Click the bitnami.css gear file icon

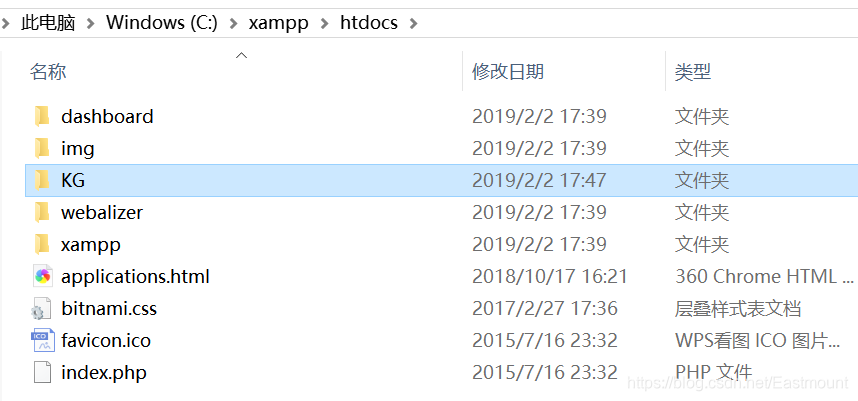pyautogui.click(x=41, y=309)
